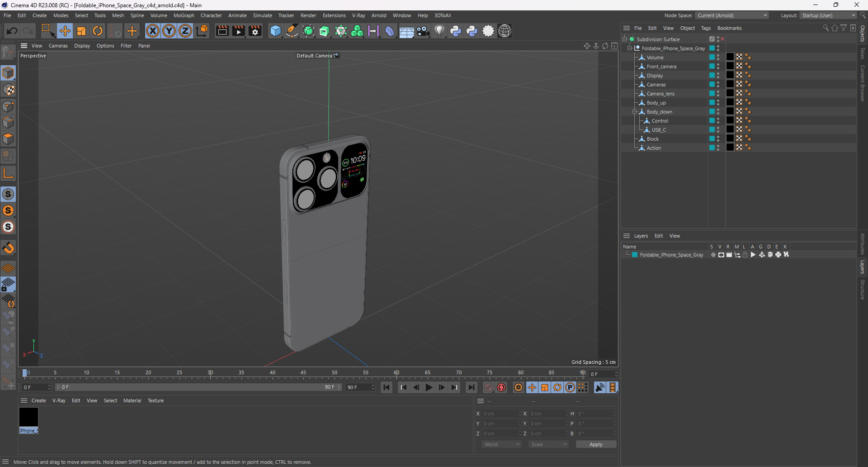Collapse the Foldable_iPhone_Space_Gray hierarchy

tap(630, 48)
